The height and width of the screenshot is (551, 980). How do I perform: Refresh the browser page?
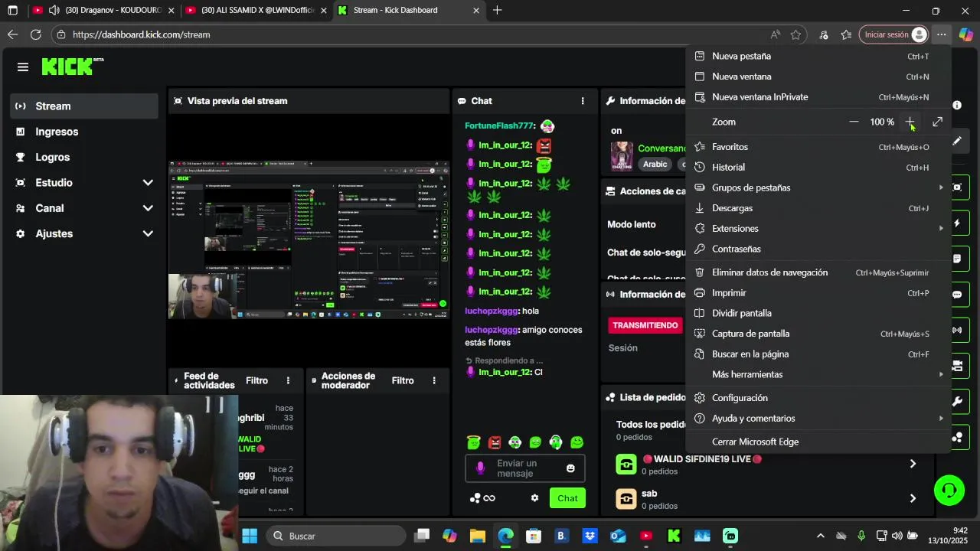[35, 34]
